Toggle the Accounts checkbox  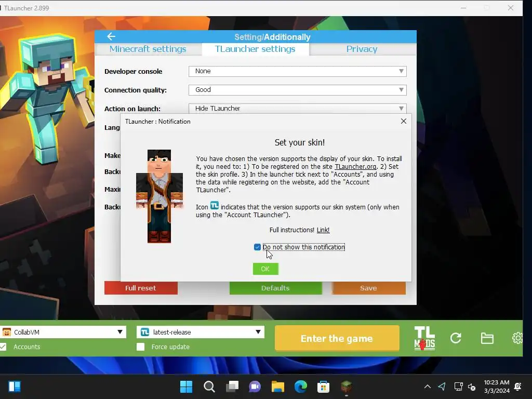pyautogui.click(x=3, y=347)
